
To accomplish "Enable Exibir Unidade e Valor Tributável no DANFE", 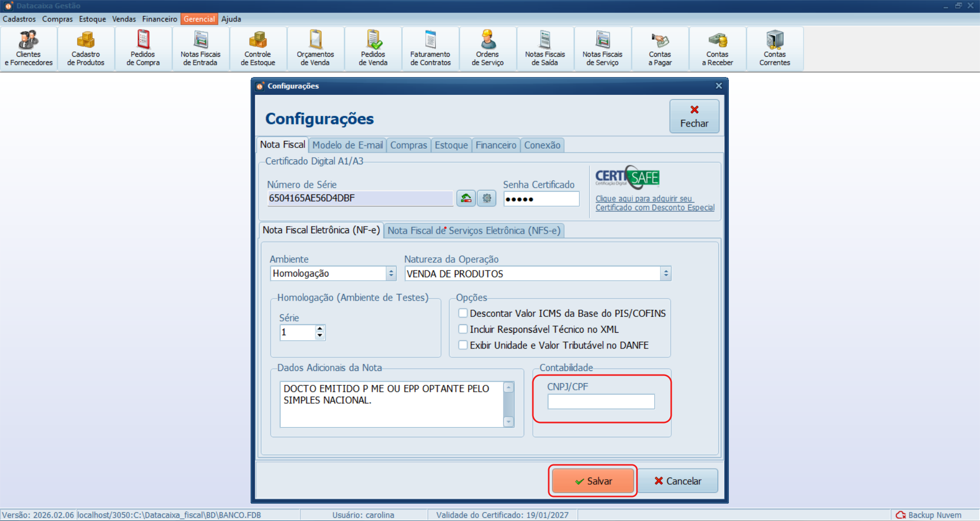I will point(463,345).
